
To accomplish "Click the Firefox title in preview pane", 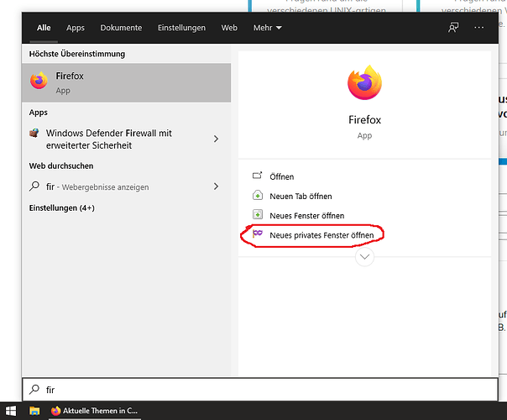I will pos(364,120).
